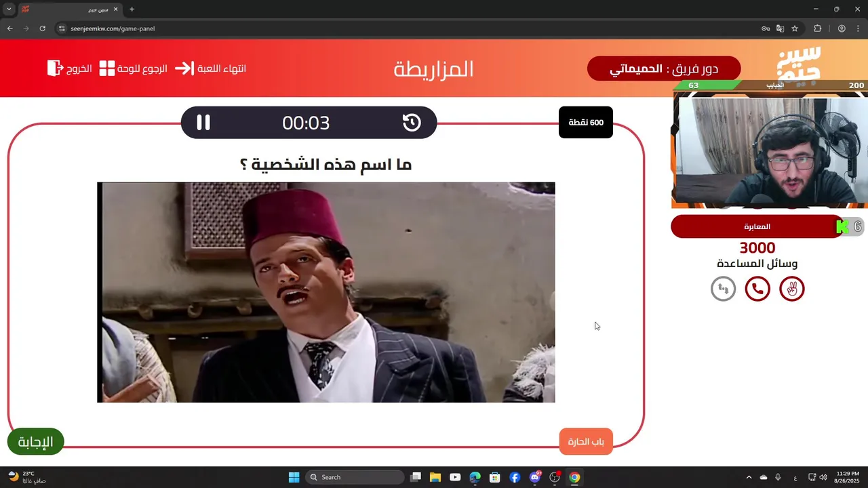This screenshot has height=488, width=868.
Task: Reset the countdown timer with the rewind clock icon
Action: coord(412,123)
